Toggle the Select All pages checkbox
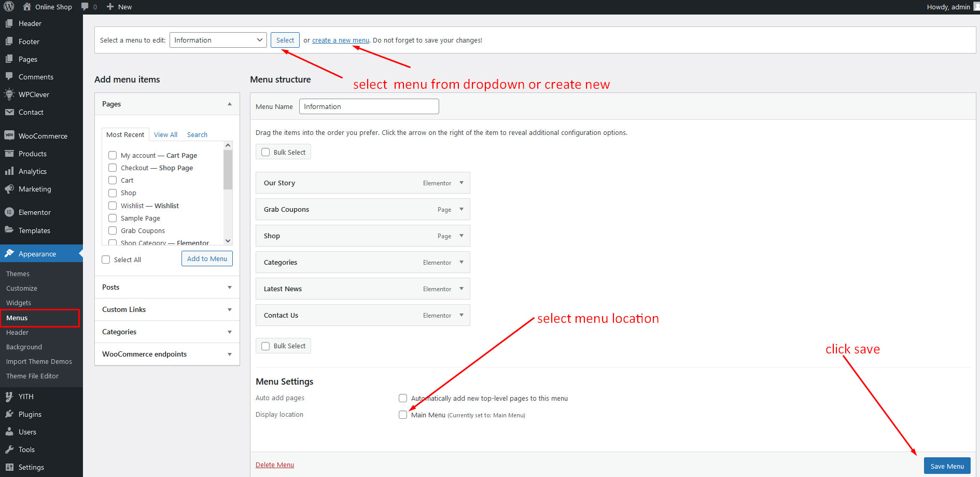 tap(106, 260)
